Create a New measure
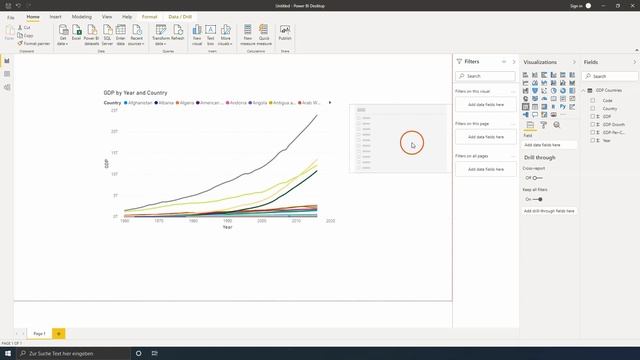 click(247, 35)
